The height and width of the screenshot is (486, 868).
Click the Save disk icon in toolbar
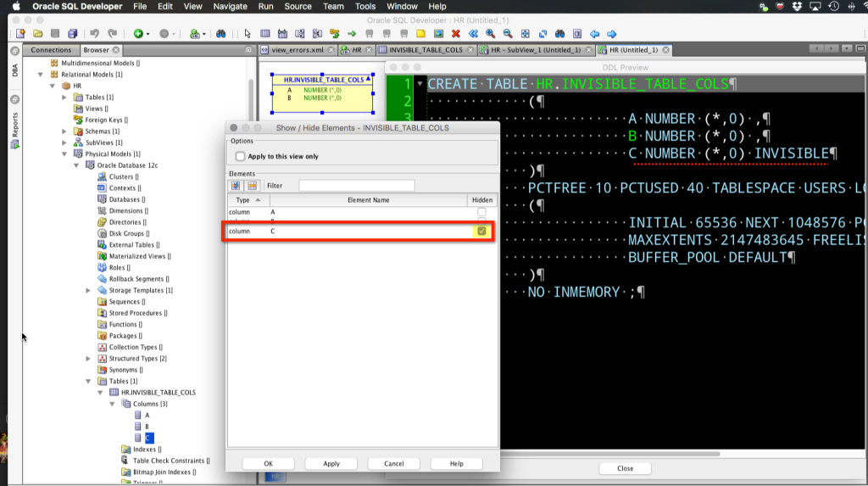click(55, 34)
